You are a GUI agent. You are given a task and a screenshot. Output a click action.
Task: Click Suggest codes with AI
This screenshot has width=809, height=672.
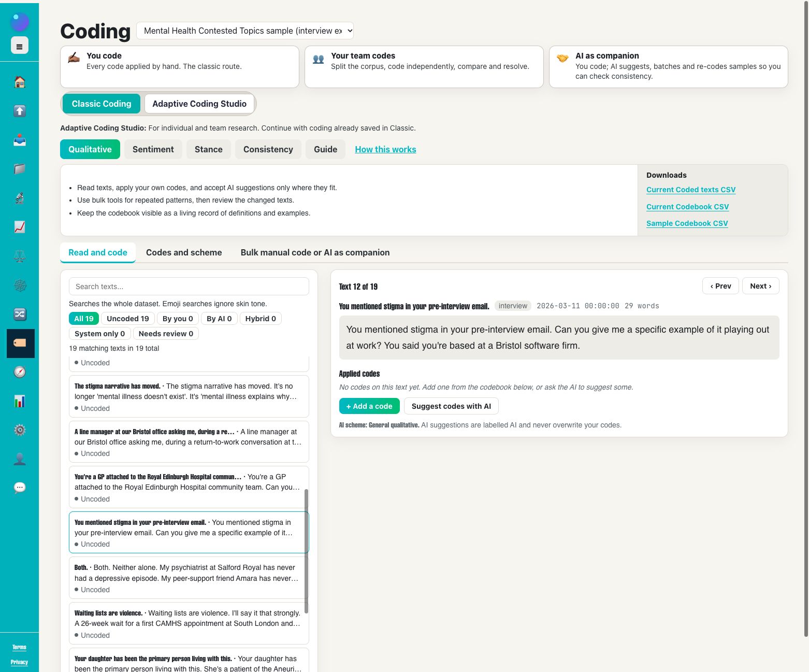(x=451, y=406)
